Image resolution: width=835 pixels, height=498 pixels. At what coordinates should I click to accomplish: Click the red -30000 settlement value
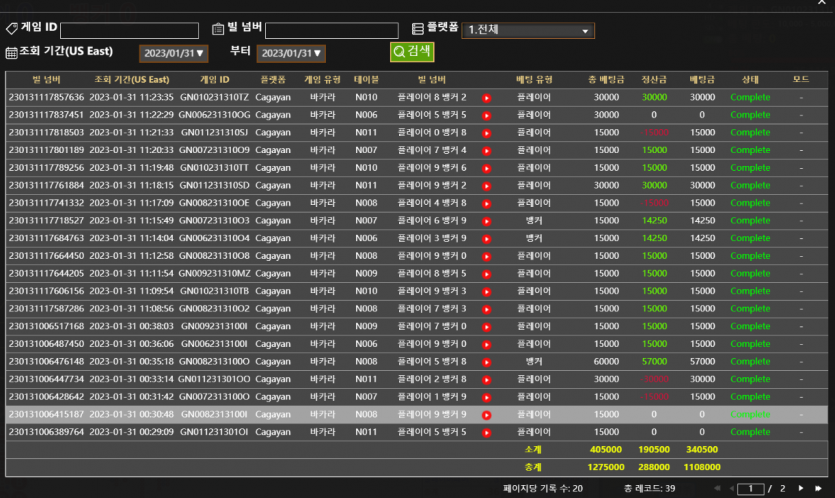[654, 379]
